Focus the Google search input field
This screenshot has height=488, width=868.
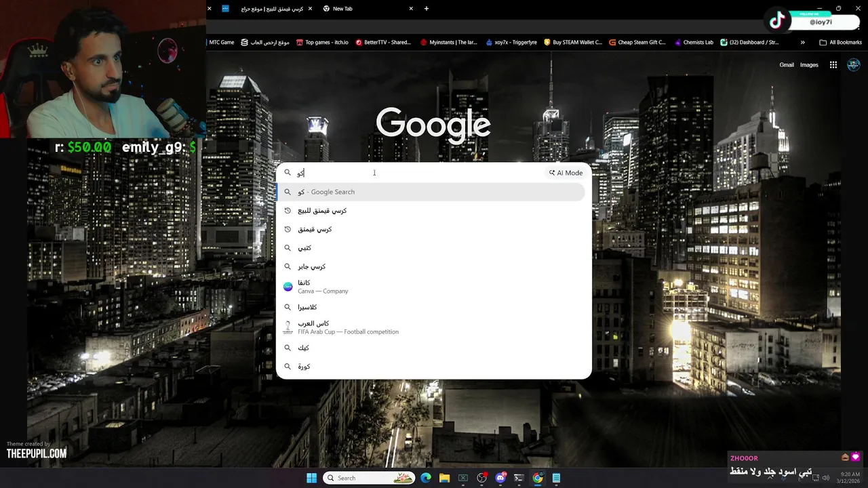pos(420,173)
